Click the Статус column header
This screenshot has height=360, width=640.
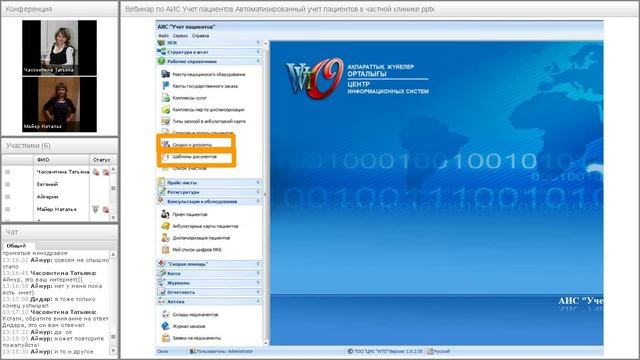[x=101, y=160]
